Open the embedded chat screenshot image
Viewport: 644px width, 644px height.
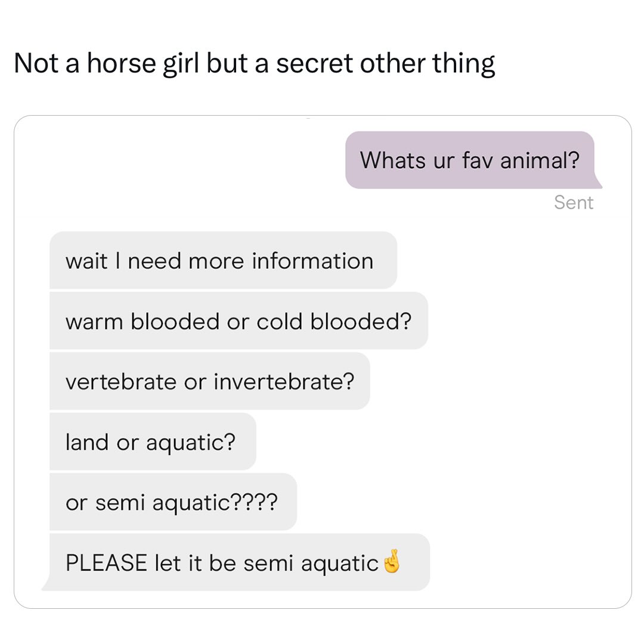(x=323, y=362)
